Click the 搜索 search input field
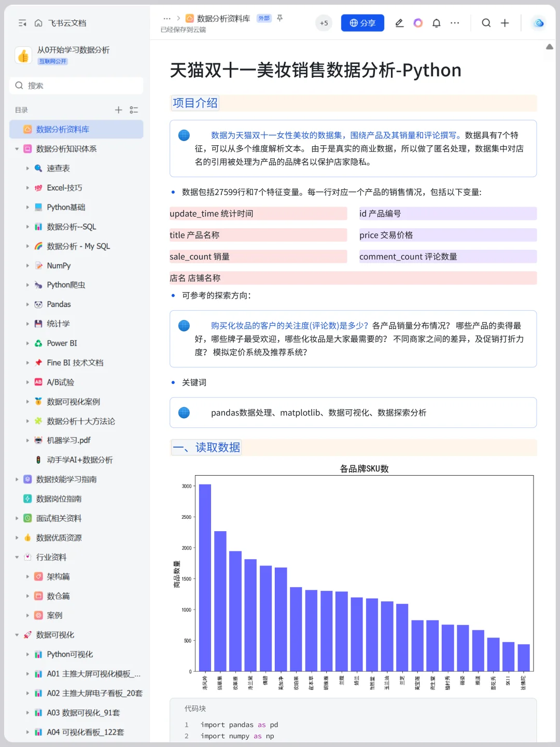 pyautogui.click(x=76, y=86)
